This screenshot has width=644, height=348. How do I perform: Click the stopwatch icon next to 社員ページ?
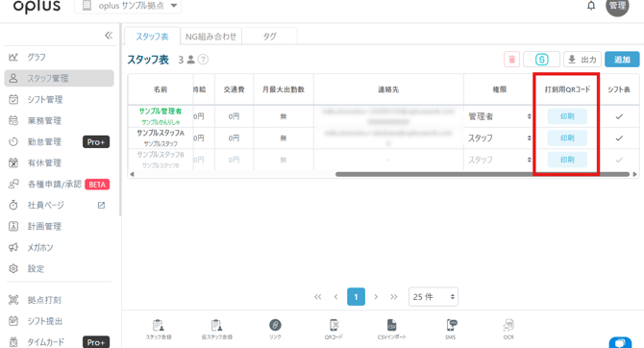point(13,205)
